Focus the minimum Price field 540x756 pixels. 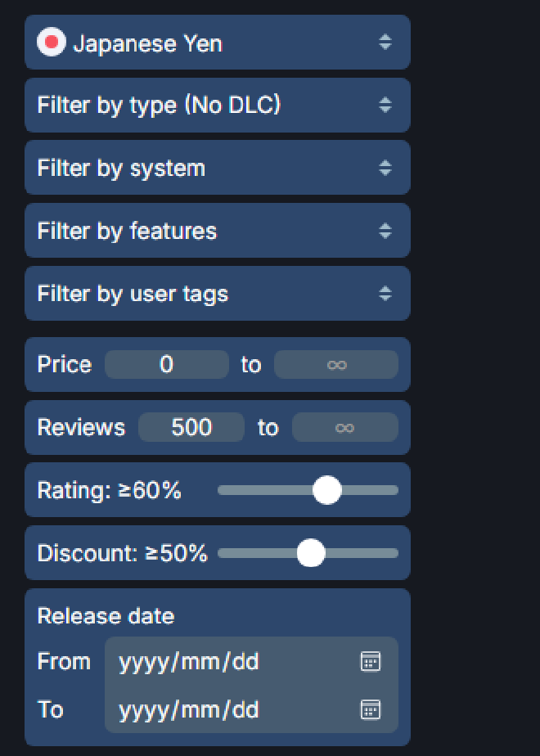167,364
